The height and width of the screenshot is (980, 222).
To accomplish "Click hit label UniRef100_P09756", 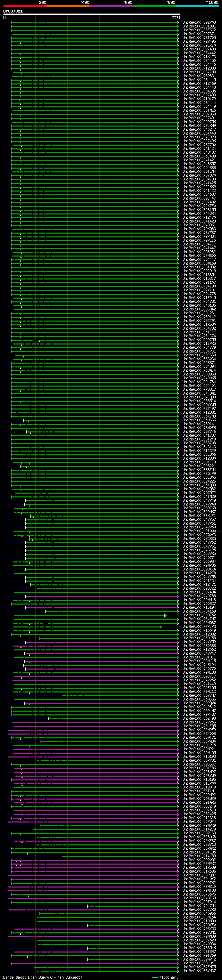I will (199, 122).
